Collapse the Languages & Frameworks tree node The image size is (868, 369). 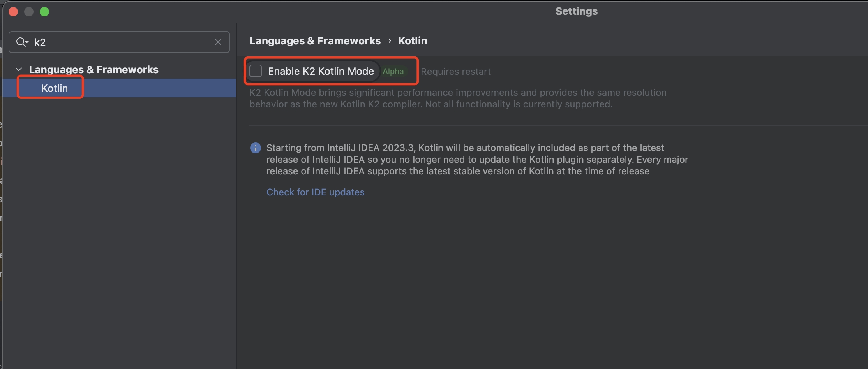[18, 69]
